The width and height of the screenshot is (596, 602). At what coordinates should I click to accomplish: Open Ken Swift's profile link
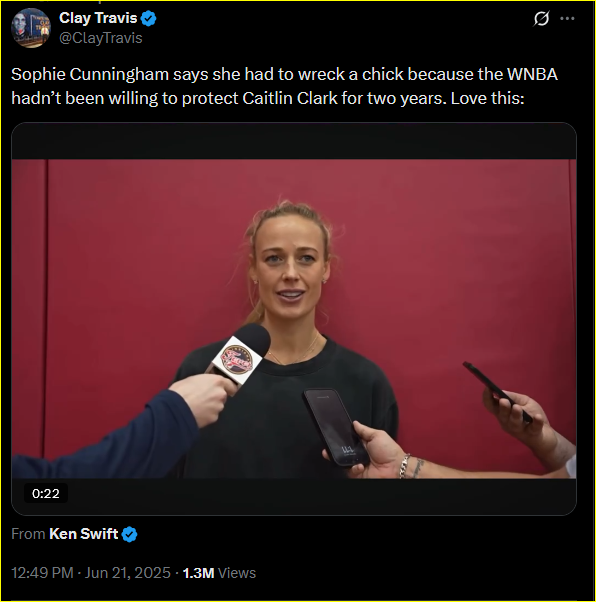[83, 534]
